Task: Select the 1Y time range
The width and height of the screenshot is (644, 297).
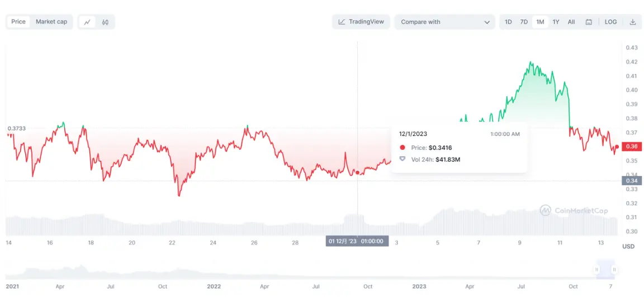Action: [556, 22]
